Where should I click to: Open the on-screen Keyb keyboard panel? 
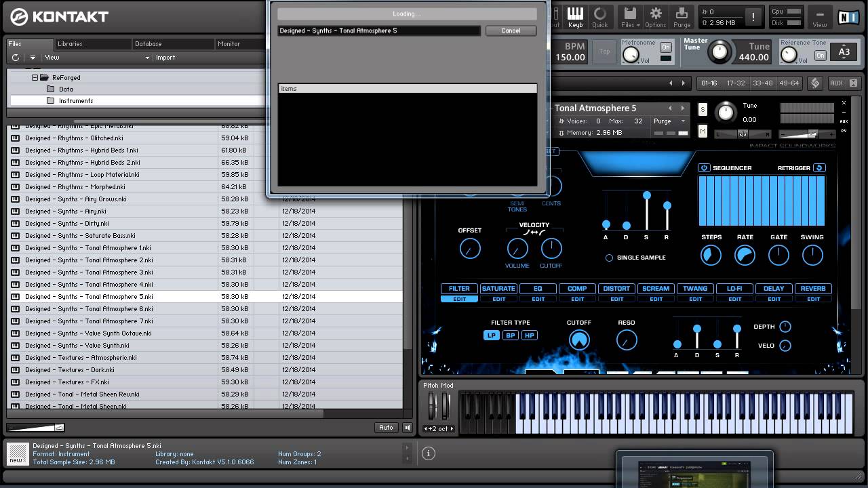click(x=575, y=17)
